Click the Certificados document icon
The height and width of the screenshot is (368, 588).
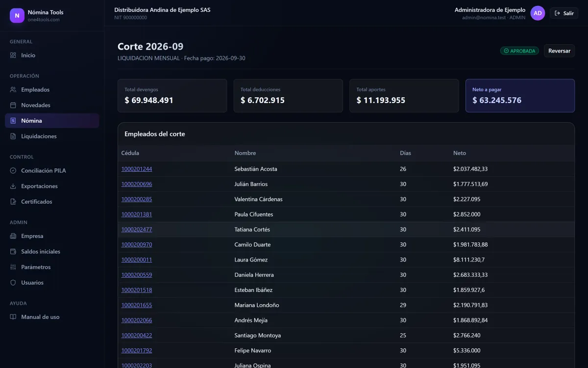coord(13,202)
